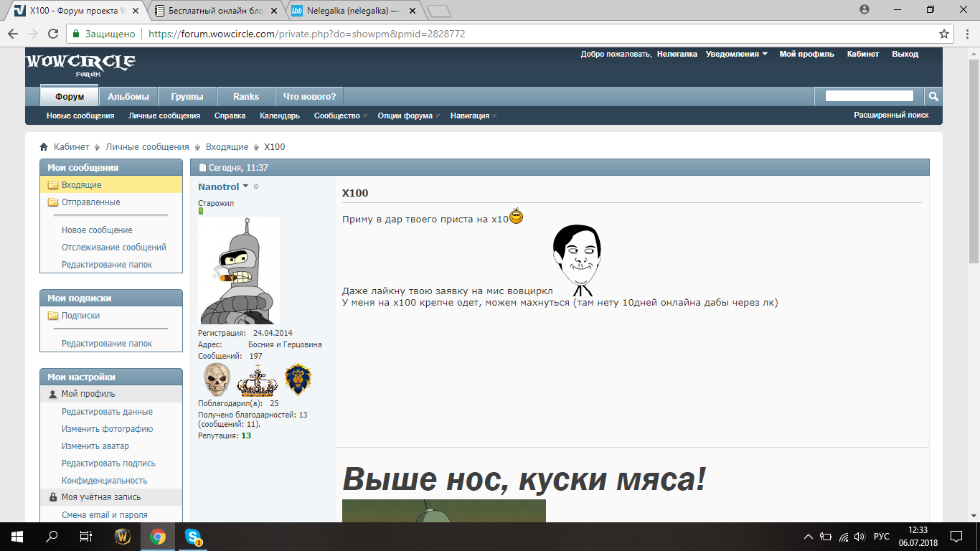980x551 pixels.
Task: Click the home icon in breadcrumb
Action: pyautogui.click(x=44, y=147)
